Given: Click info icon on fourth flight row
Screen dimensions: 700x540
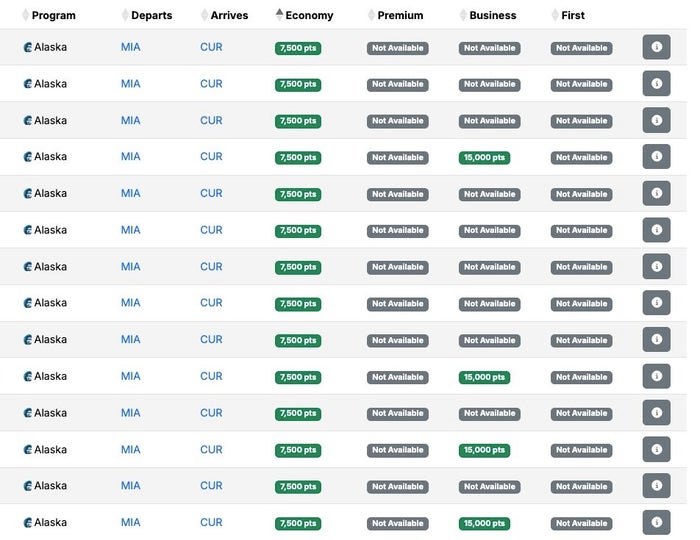Looking at the screenshot, I should [x=656, y=157].
